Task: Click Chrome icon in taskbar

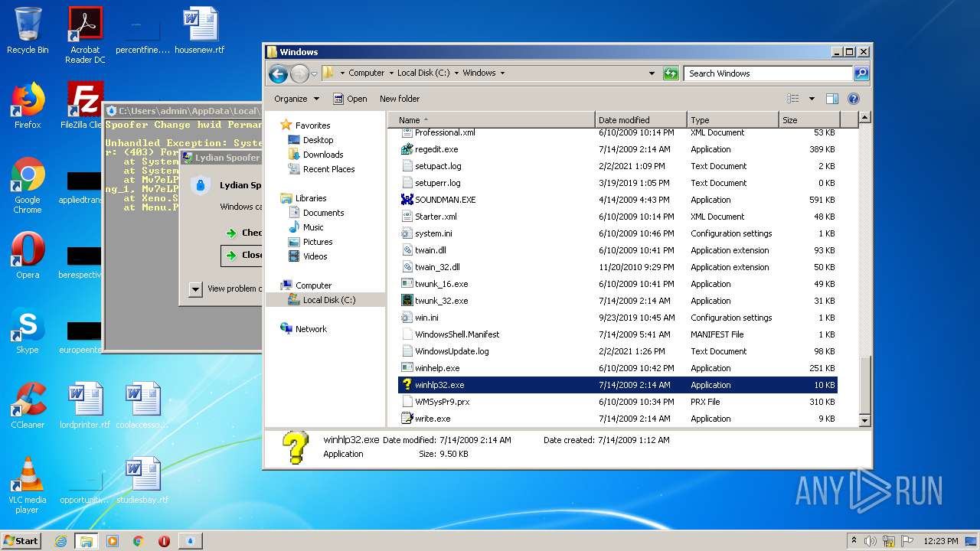Action: [139, 541]
